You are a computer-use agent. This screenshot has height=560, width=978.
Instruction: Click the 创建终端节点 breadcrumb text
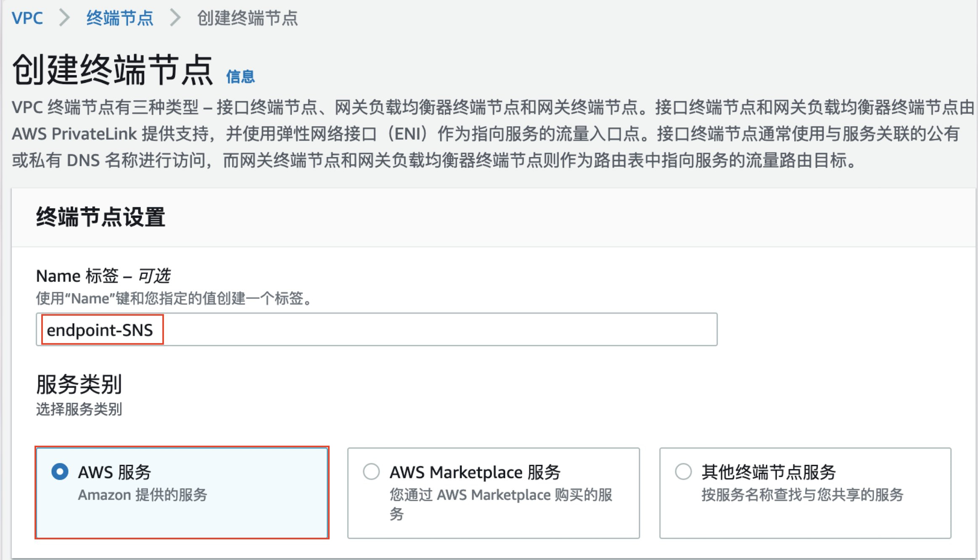(248, 18)
